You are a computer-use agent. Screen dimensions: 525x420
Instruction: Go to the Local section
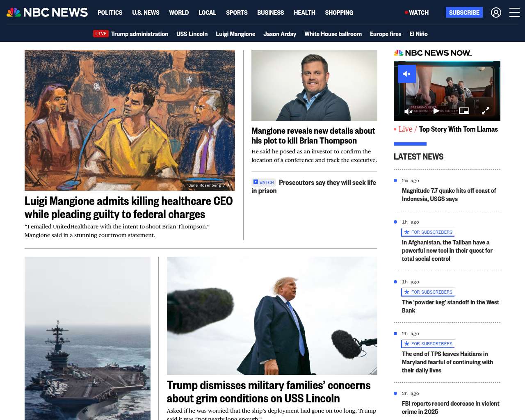coord(207,13)
